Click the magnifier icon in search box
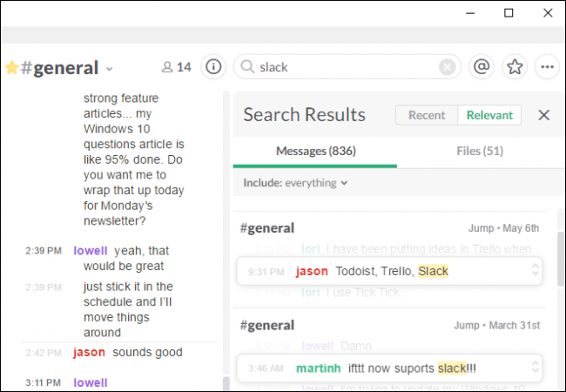Screen dimensions: 566x392 click(247, 67)
